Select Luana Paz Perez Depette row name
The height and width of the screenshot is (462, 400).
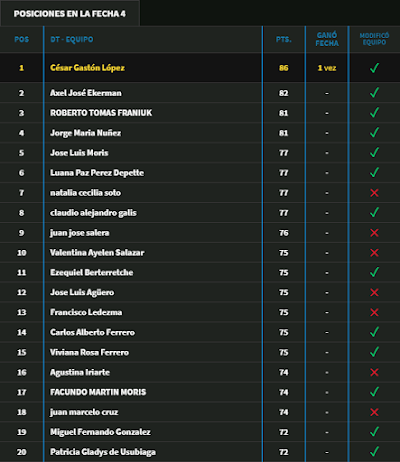[x=97, y=173]
